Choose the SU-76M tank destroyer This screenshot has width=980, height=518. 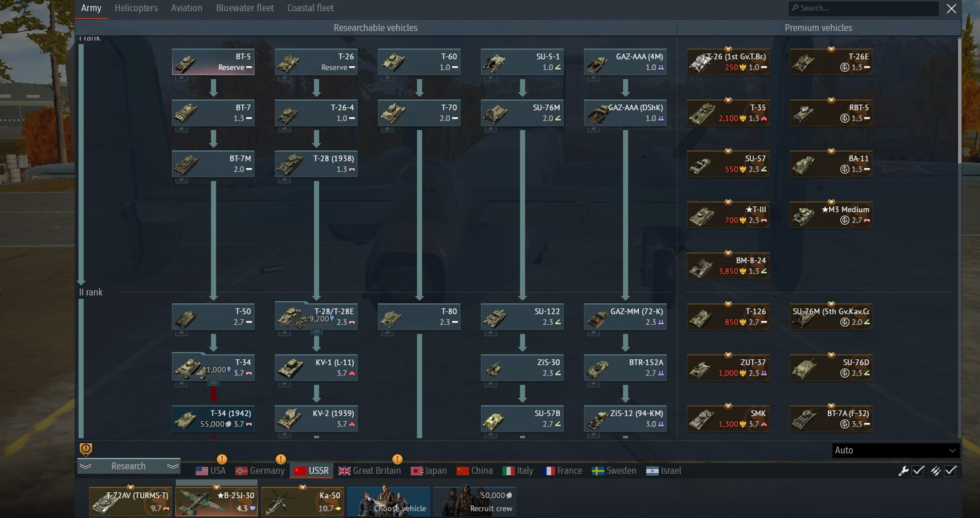click(x=522, y=113)
